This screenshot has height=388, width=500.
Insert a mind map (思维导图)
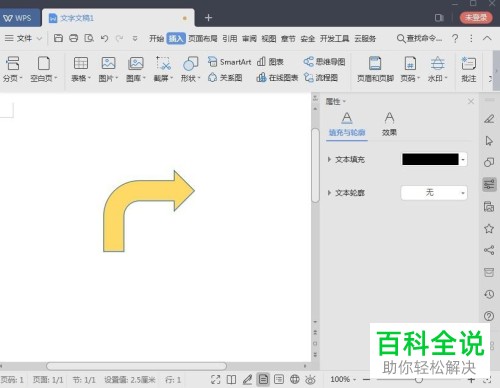pos(324,62)
